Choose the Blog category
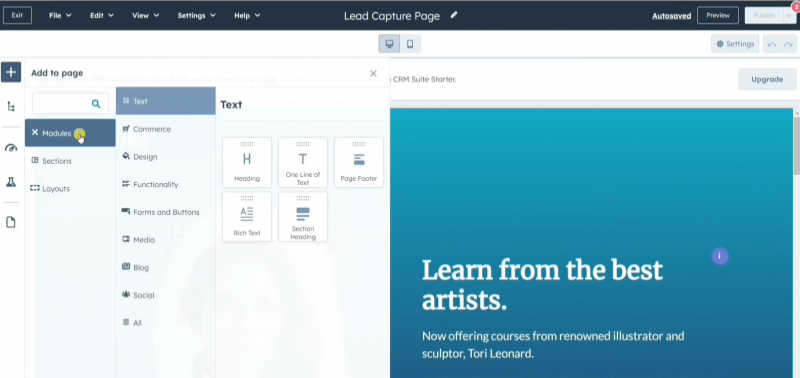 click(x=166, y=267)
